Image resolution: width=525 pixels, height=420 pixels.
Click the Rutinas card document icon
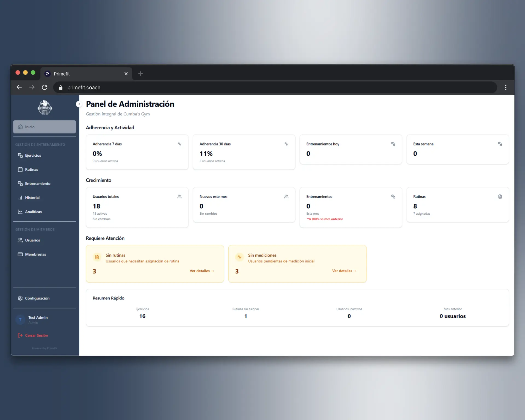coord(500,197)
